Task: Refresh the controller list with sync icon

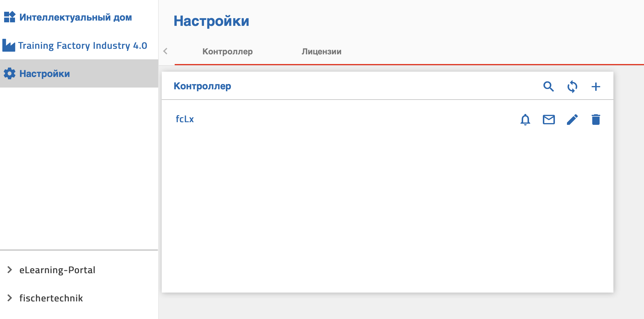Action: click(x=572, y=87)
